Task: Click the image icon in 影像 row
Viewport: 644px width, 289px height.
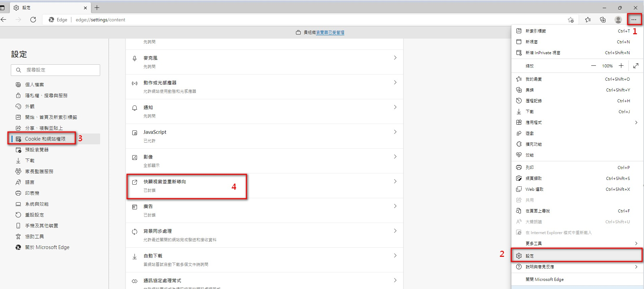Action: click(135, 158)
